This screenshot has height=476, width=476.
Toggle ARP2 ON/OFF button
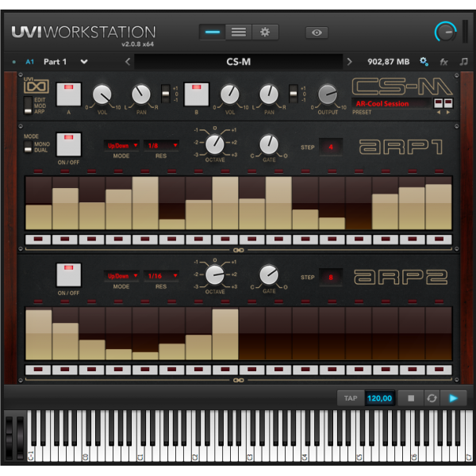point(68,274)
